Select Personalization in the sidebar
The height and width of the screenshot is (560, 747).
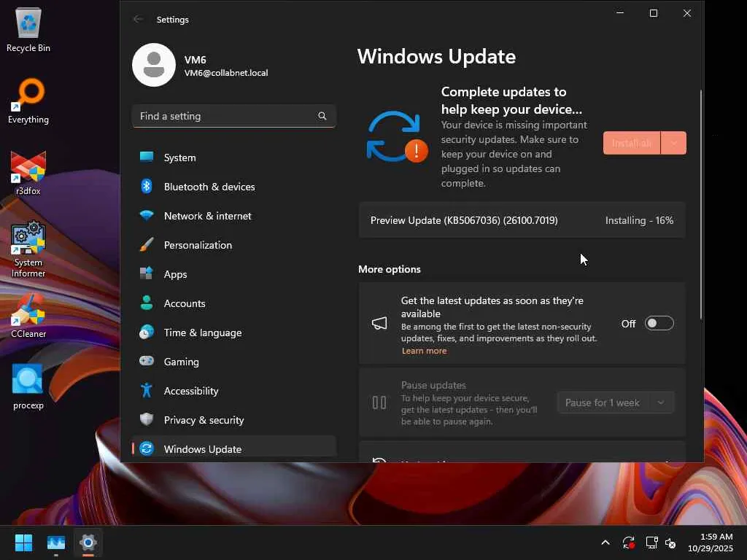tap(234, 245)
